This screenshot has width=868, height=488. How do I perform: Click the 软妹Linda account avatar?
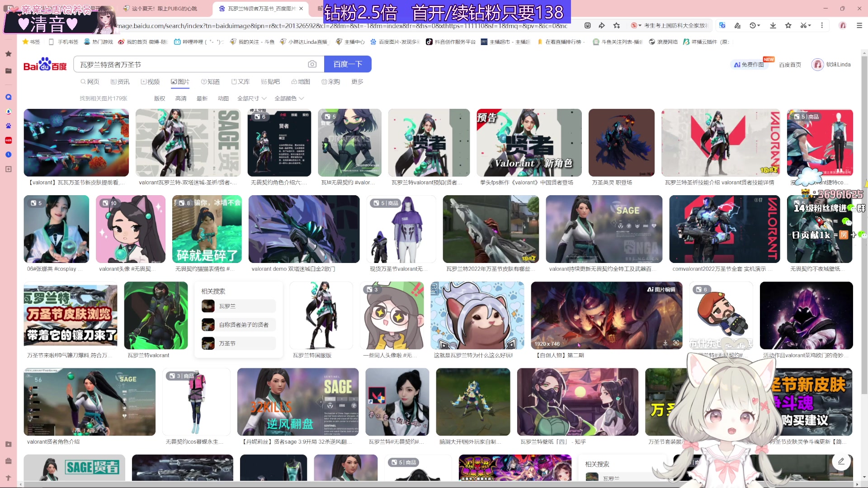point(817,65)
